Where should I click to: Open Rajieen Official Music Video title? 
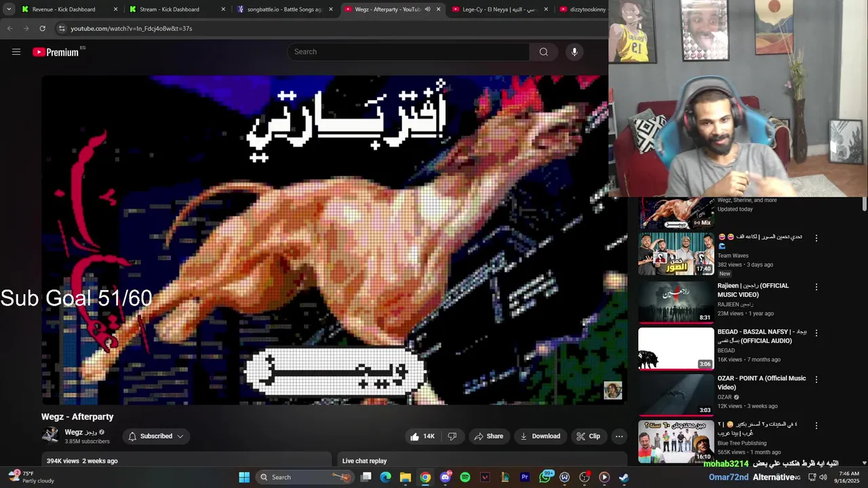[753, 290]
